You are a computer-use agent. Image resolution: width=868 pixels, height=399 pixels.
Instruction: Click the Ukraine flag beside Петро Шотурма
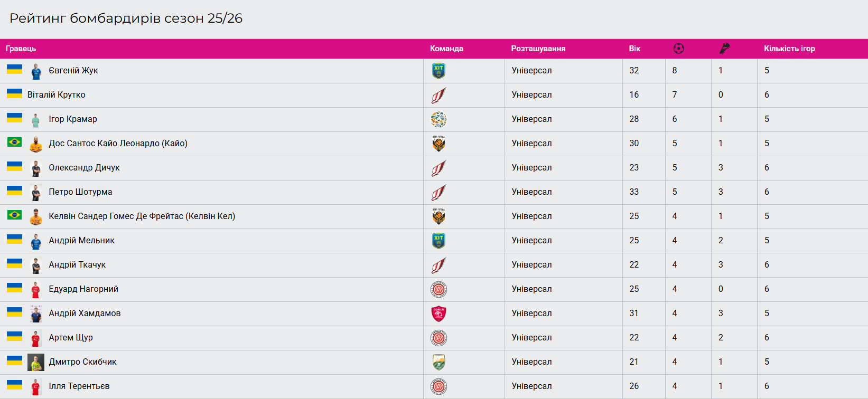click(x=14, y=191)
